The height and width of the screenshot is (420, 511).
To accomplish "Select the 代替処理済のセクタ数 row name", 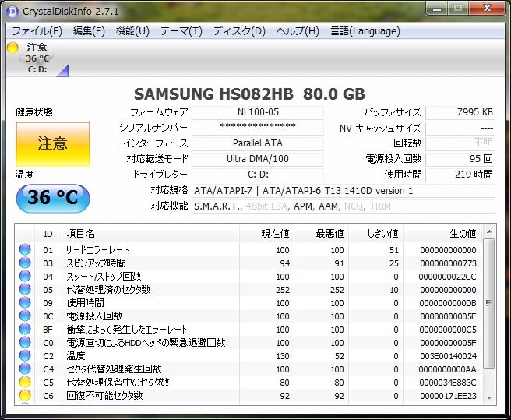I will [x=108, y=290].
